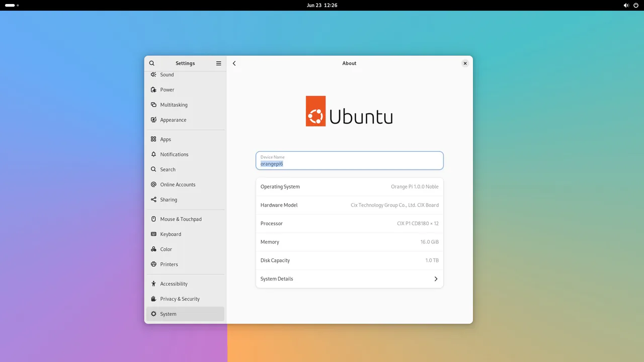Image resolution: width=644 pixels, height=362 pixels.
Task: Click 'Cix Technology Group Co., Ltd. CIX Board'
Action: (x=394, y=205)
